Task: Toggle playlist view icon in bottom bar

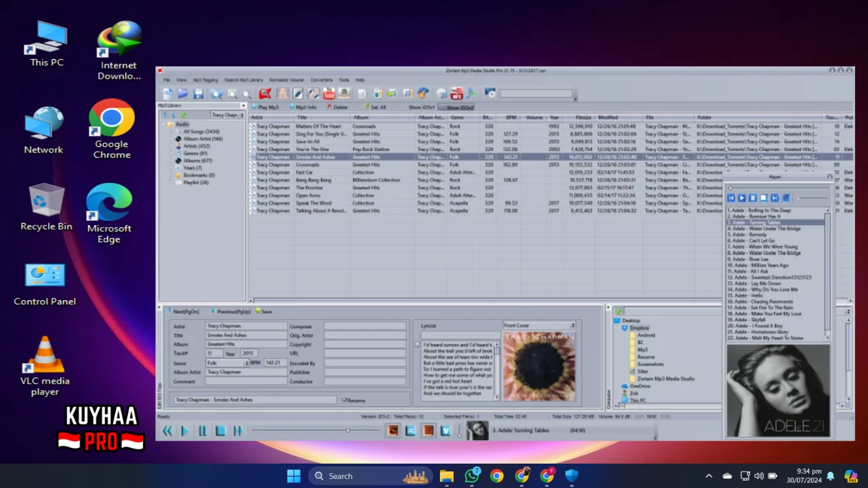Action: pos(428,430)
